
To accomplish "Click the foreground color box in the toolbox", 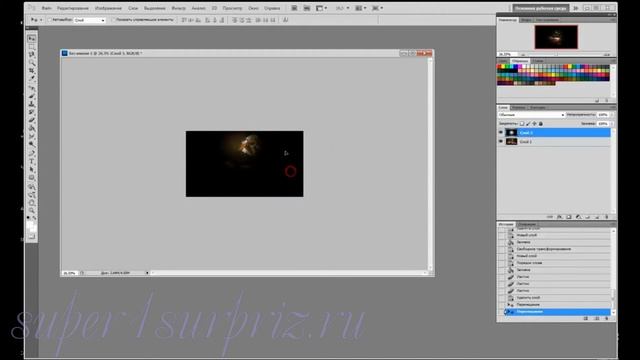I will click(30, 225).
